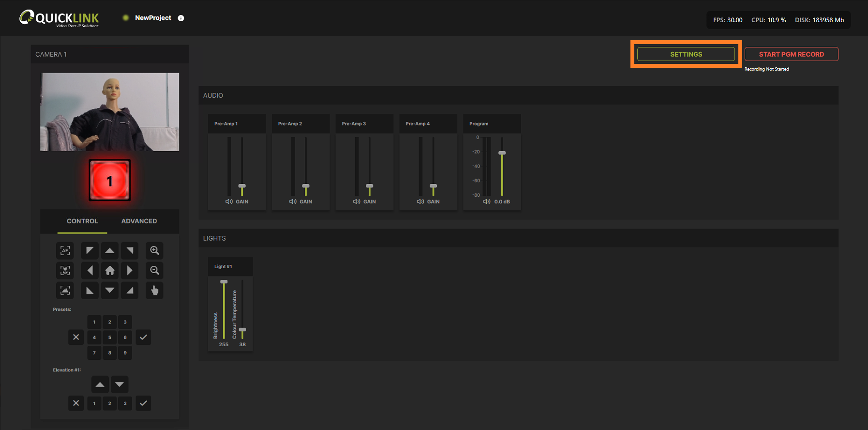Raise Elevation #1 with the up arrow
868x430 pixels.
pos(100,384)
